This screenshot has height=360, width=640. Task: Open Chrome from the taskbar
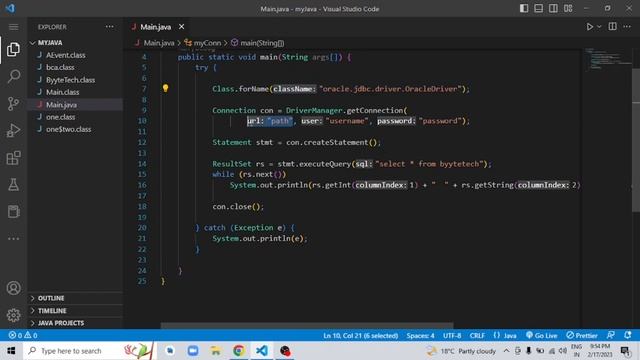click(x=239, y=351)
